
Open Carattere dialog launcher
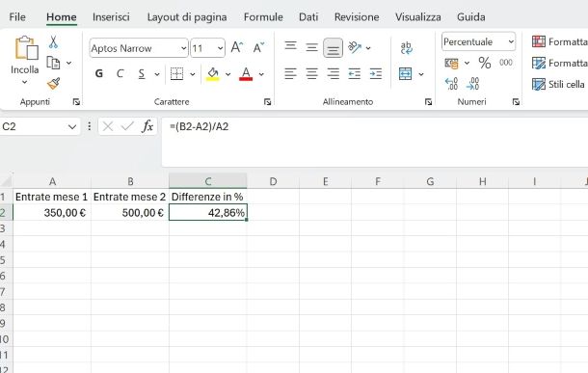coord(267,102)
